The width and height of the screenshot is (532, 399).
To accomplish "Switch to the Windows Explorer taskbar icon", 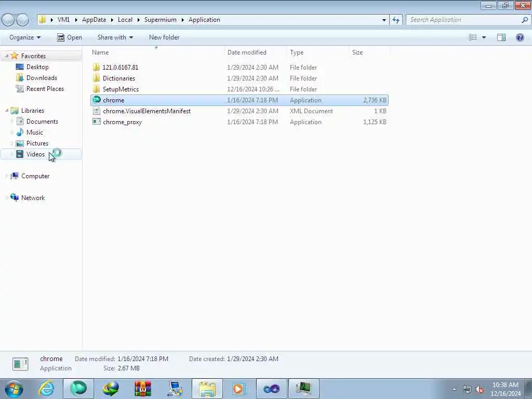I will [x=207, y=389].
